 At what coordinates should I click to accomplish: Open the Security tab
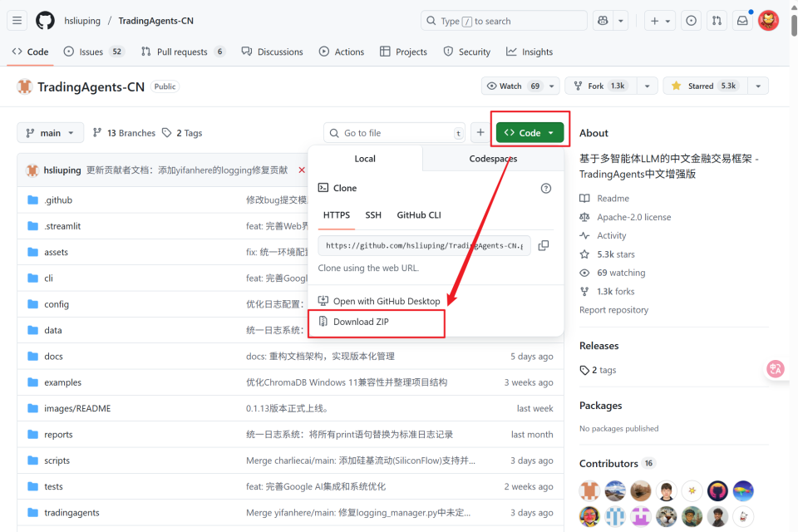[466, 52]
